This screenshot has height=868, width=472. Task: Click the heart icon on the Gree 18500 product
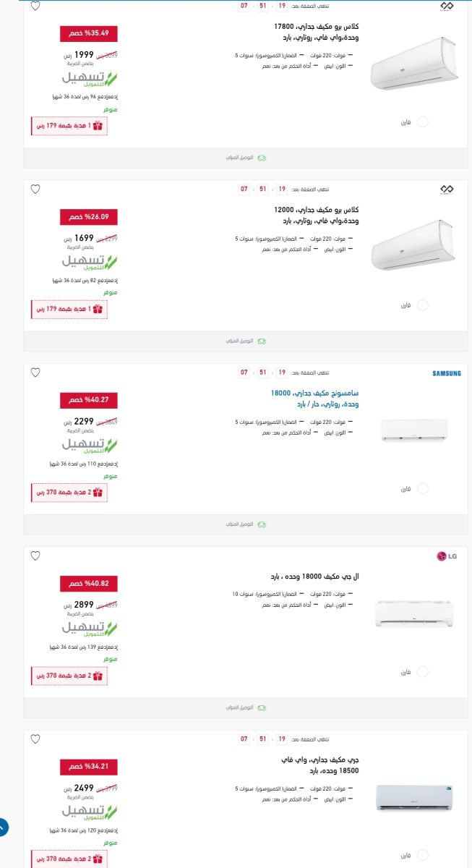tap(34, 738)
